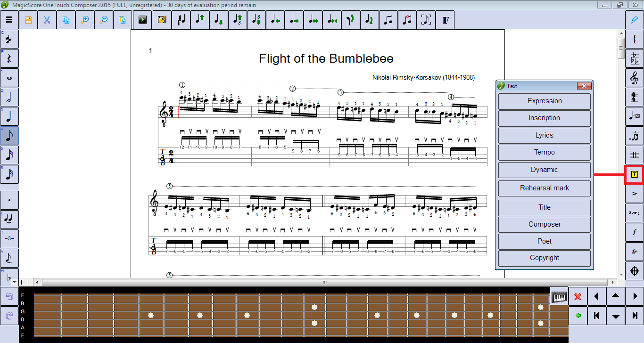644x343 pixels.
Task: Insert a Tempo text
Action: tap(545, 152)
